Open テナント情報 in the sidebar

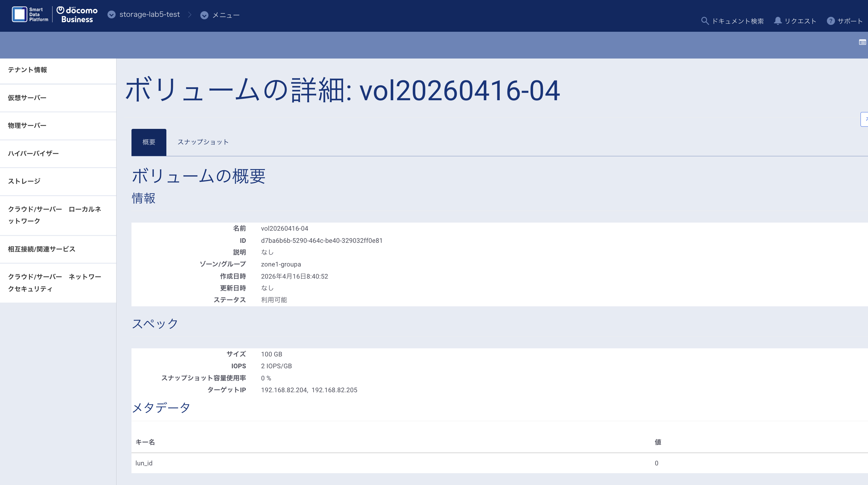click(x=58, y=70)
